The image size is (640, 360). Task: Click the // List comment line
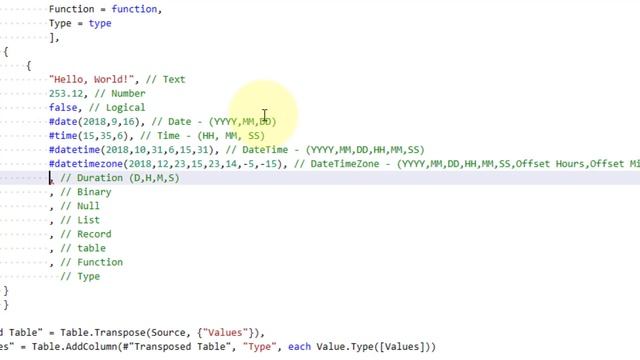click(x=80, y=220)
